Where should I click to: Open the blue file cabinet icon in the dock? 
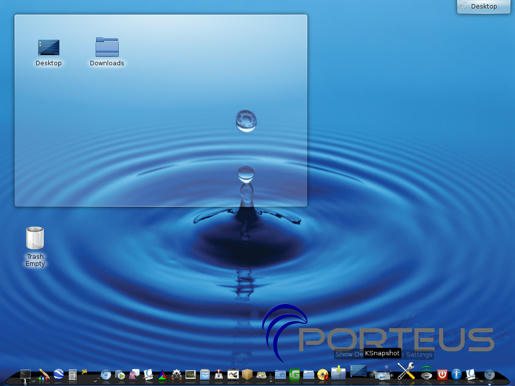(x=205, y=375)
